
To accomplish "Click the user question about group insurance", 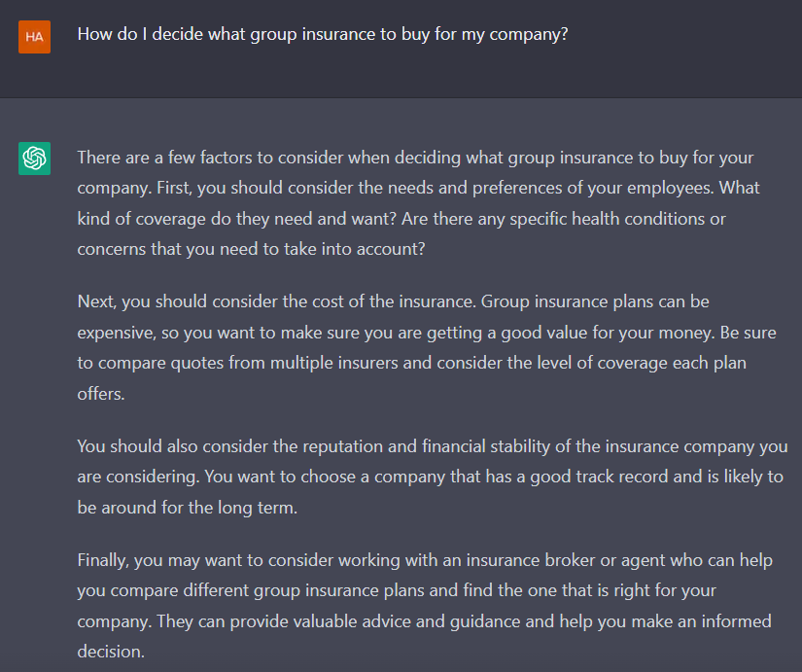I will [323, 34].
